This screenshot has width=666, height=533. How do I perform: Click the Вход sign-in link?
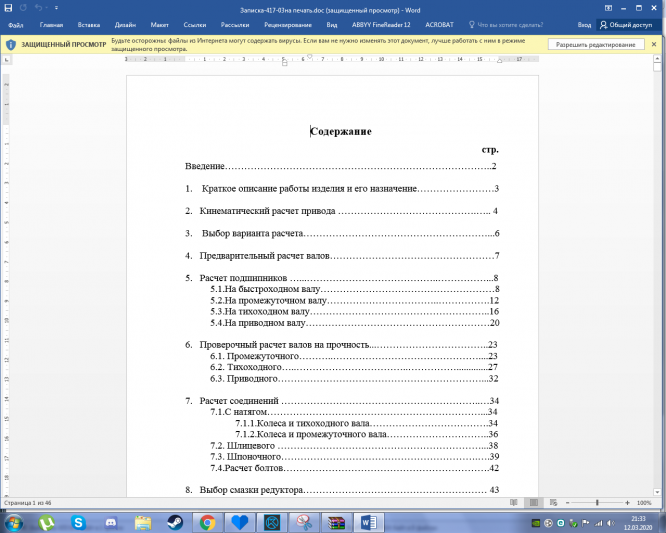pyautogui.click(x=584, y=25)
